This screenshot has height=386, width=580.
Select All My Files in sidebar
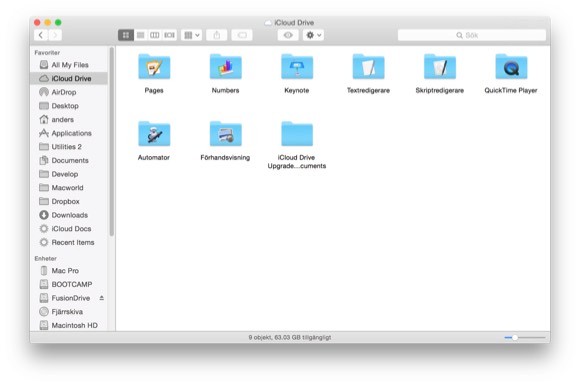69,65
